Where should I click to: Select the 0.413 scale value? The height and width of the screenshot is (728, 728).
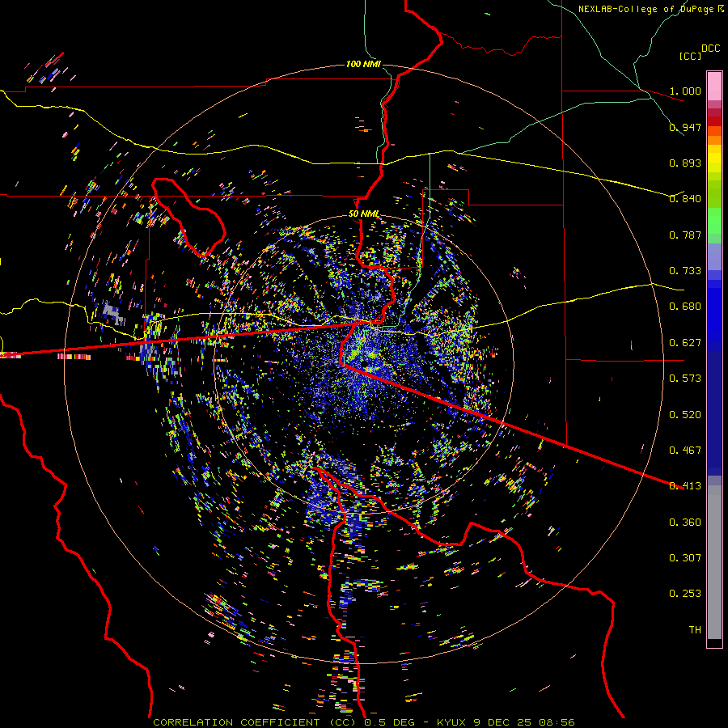[x=685, y=486]
